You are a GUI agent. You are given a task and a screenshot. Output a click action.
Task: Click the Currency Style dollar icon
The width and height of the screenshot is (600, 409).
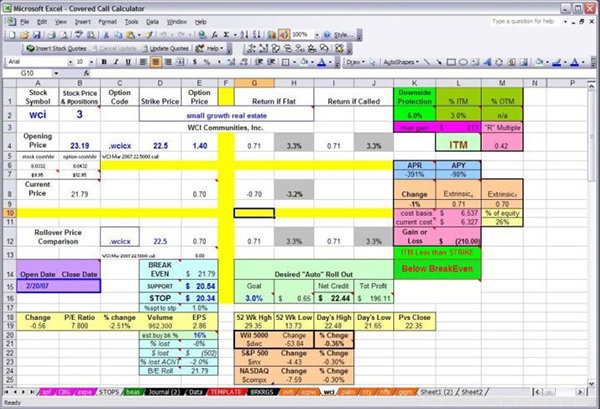(195, 62)
